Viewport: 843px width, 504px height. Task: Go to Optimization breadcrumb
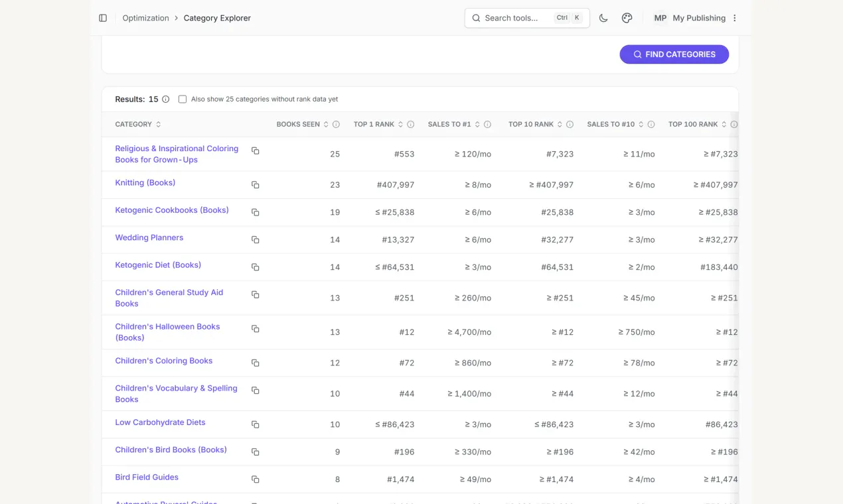point(146,18)
